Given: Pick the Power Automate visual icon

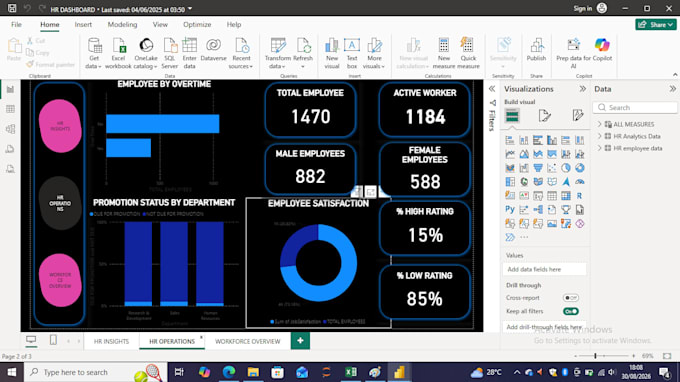Looking at the screenshot, I should (510, 238).
